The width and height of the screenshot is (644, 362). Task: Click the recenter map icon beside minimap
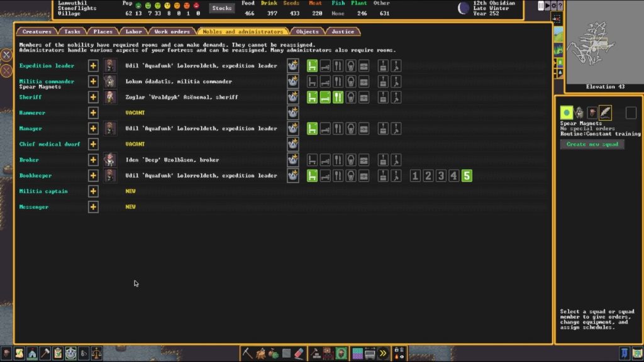point(557,19)
